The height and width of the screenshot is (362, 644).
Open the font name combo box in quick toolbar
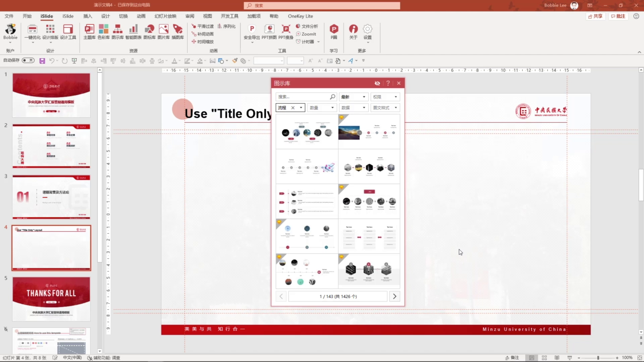pyautogui.click(x=269, y=61)
